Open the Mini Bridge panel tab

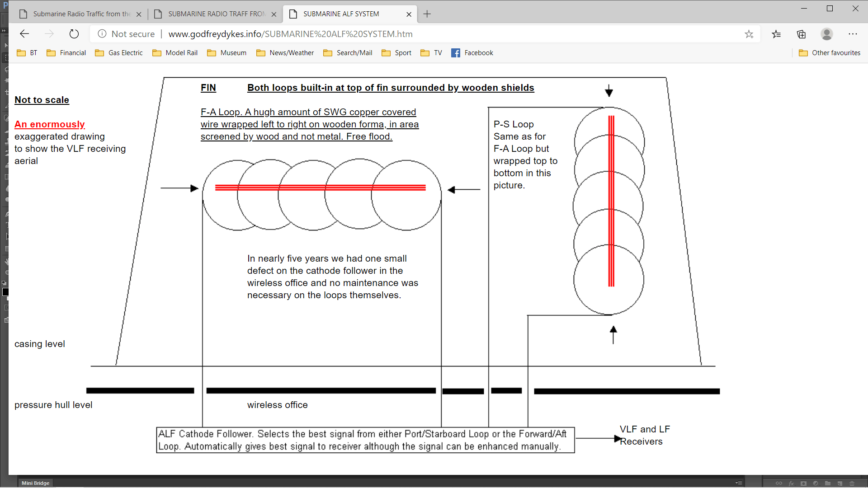click(x=35, y=483)
